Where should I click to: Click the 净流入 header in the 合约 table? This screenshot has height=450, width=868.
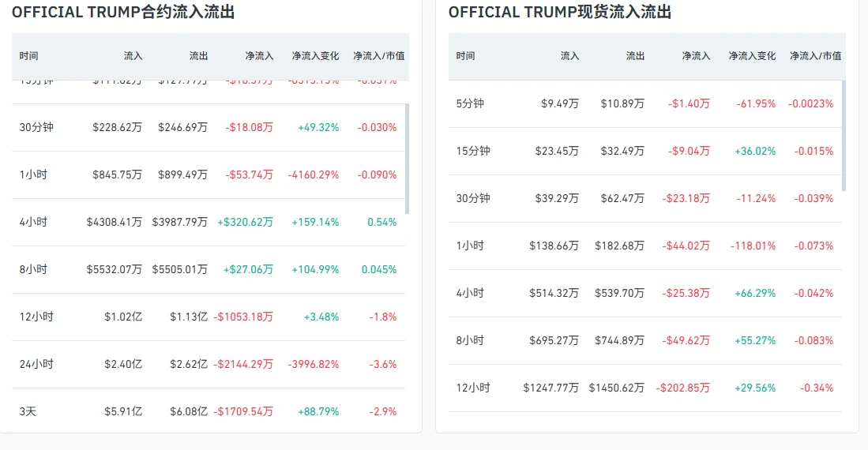tap(259, 56)
